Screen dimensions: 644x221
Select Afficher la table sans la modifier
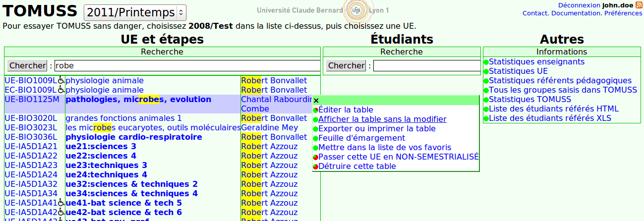click(x=382, y=119)
